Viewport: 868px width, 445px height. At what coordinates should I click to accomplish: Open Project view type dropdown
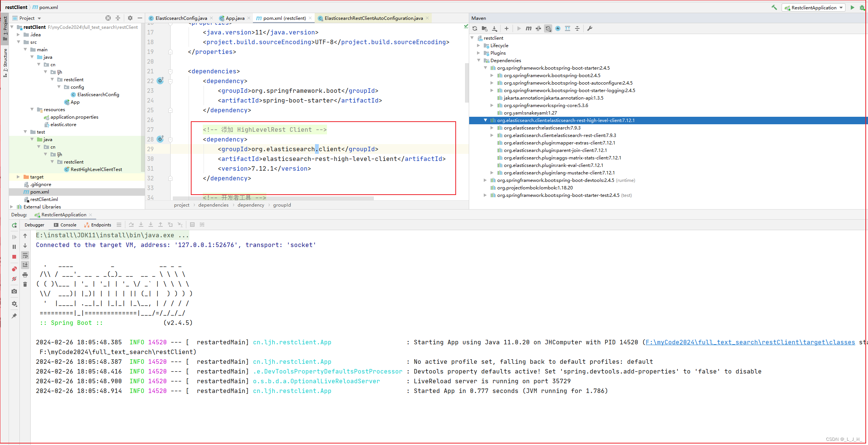coord(27,18)
